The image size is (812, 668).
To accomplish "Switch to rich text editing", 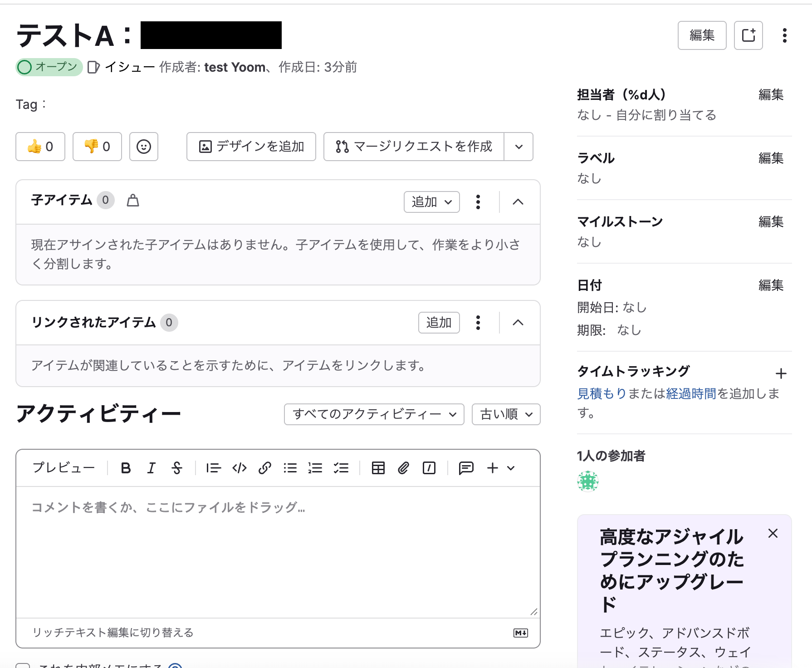I will click(113, 633).
